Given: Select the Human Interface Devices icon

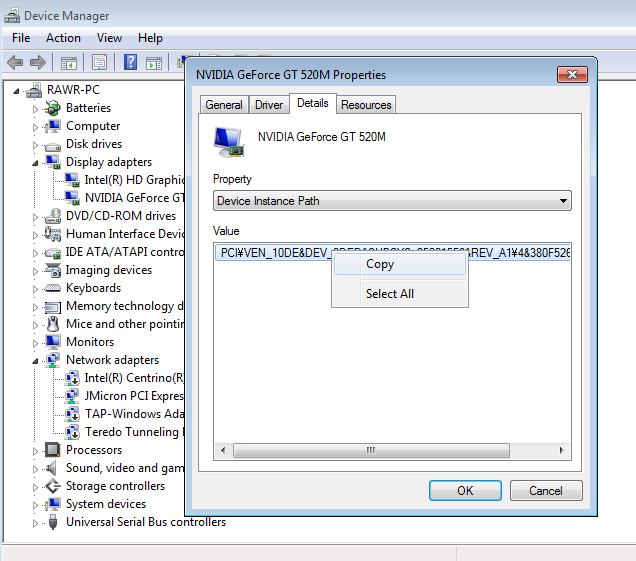Looking at the screenshot, I should coord(53,234).
